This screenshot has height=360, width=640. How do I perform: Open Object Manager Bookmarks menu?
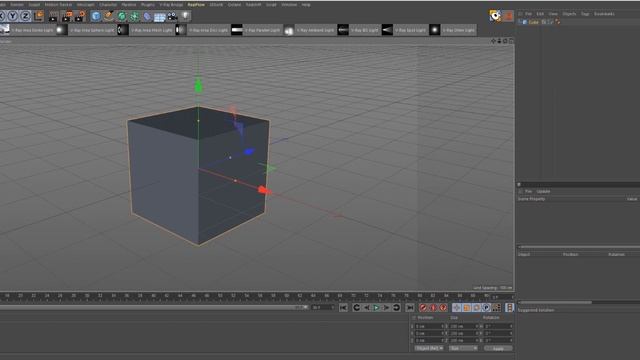(604, 14)
